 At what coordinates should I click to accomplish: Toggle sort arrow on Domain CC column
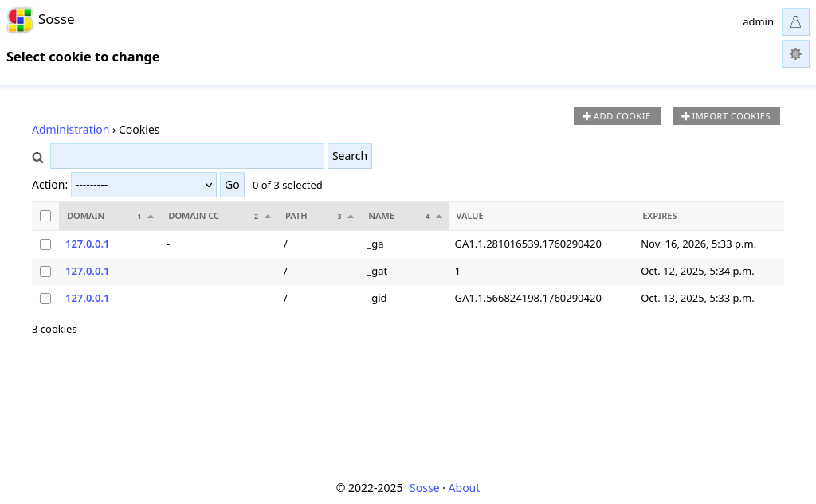268,217
